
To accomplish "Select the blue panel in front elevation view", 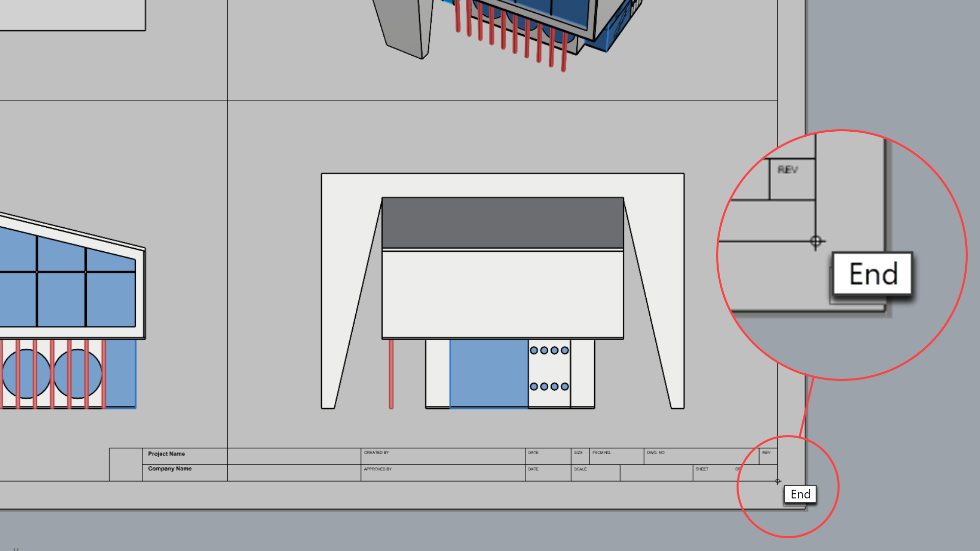I will click(488, 373).
